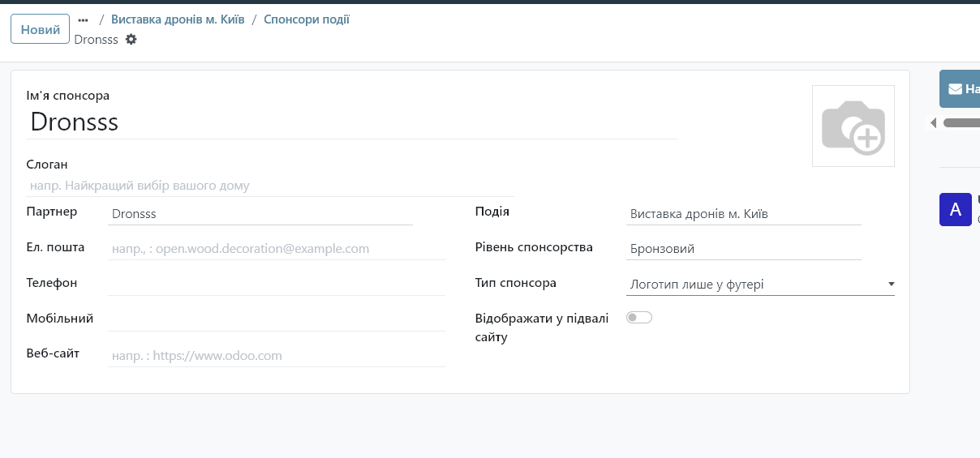Click the Слоган input field
Viewport: 980px width, 458px height.
pyautogui.click(x=270, y=186)
